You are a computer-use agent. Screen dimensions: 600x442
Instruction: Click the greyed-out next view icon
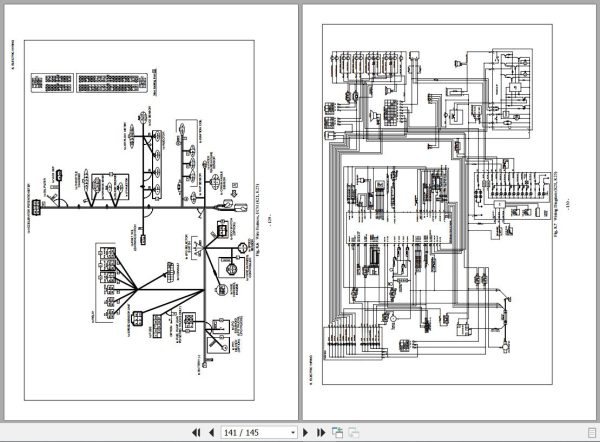pyautogui.click(x=354, y=432)
